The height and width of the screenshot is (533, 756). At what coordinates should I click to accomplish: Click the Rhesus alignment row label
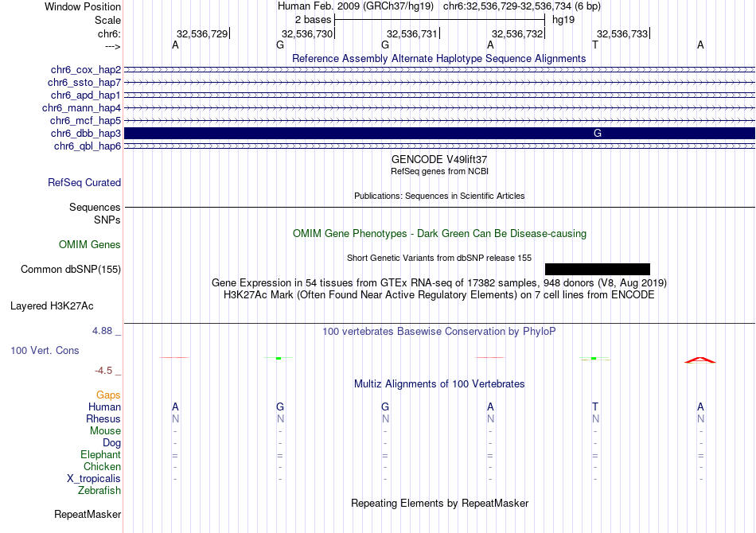(103, 419)
